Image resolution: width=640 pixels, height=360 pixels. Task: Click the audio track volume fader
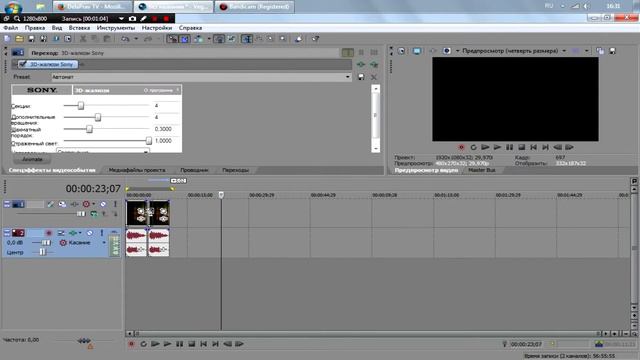46,243
